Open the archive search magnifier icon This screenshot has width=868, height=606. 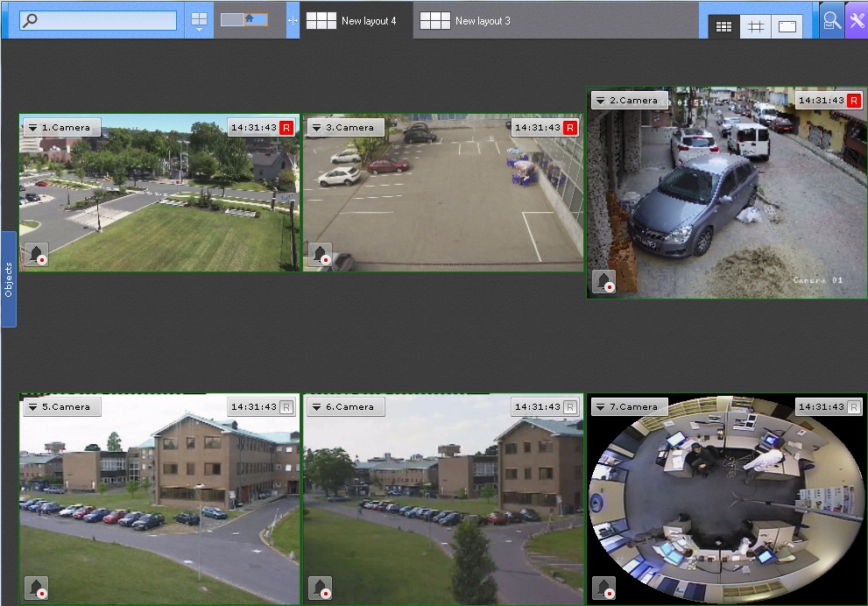pos(831,21)
